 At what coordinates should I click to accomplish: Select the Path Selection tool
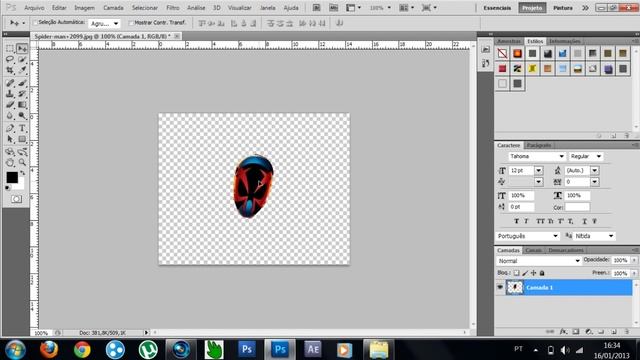[10, 140]
